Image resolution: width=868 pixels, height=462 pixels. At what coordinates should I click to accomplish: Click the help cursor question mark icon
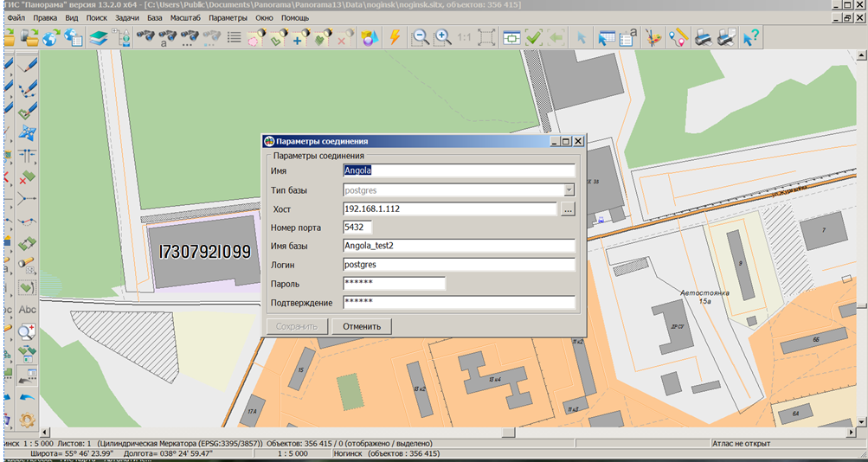(x=750, y=37)
